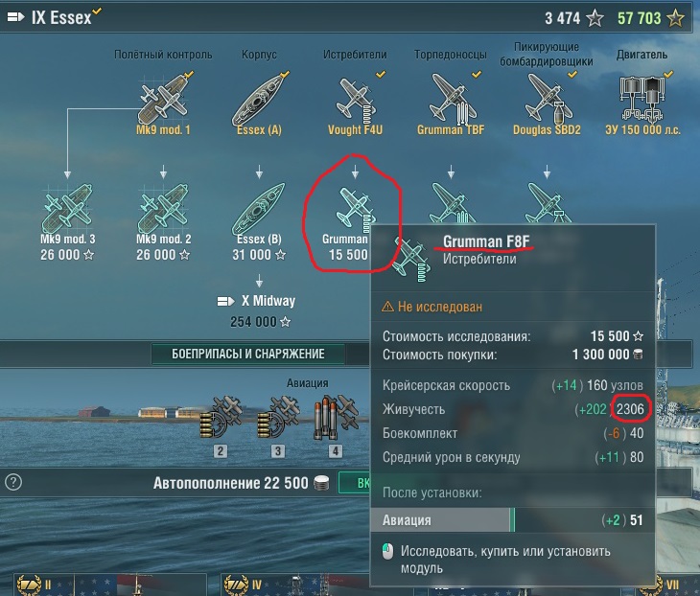Screen dimensions: 700x596
Task: Open the question mark help icon
Action: coord(13,482)
